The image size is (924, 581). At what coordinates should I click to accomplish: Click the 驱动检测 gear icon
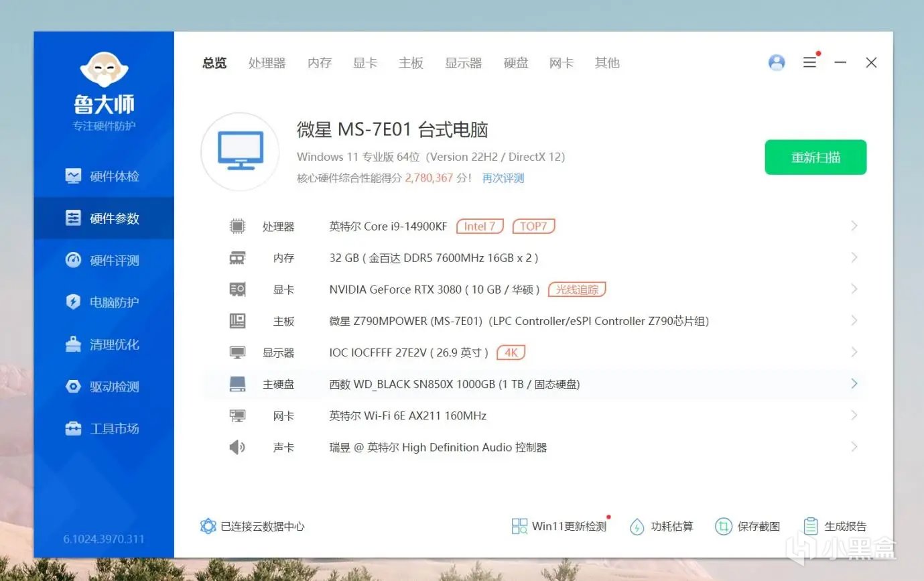(x=73, y=387)
